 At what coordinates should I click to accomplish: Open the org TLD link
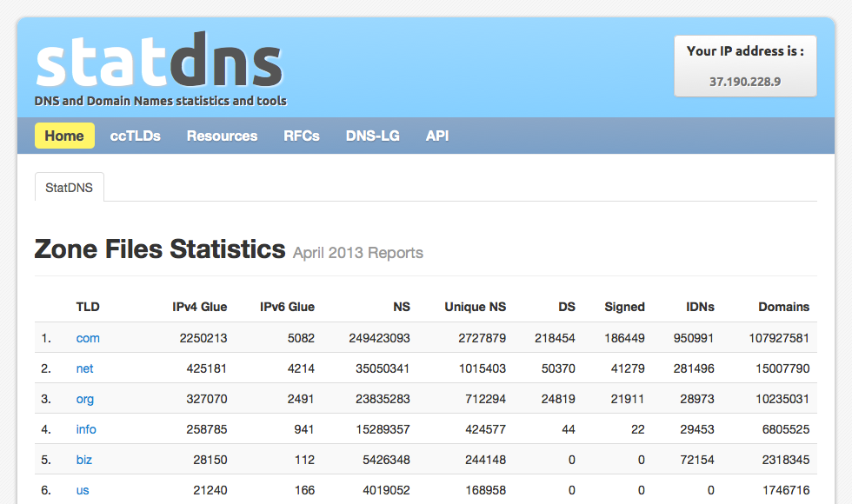85,399
